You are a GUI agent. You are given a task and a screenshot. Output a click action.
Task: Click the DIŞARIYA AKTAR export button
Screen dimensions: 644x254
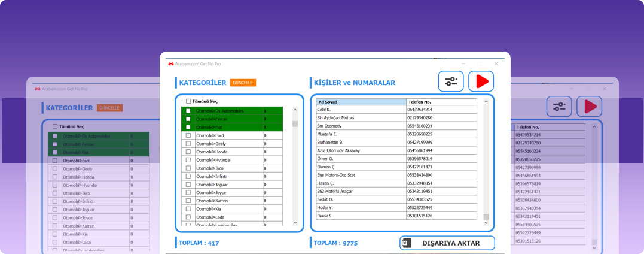click(x=447, y=243)
